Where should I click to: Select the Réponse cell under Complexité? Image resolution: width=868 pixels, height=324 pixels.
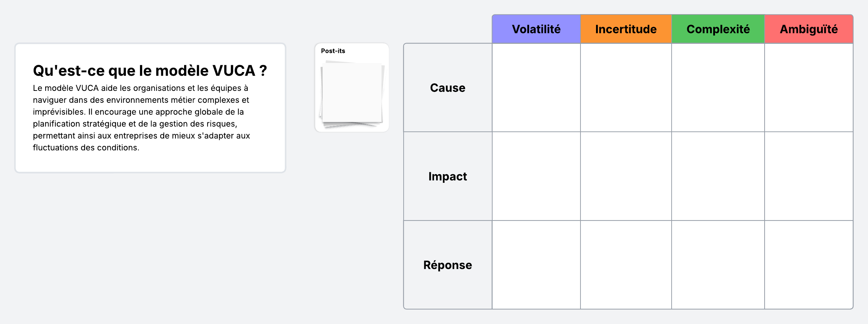pos(718,265)
